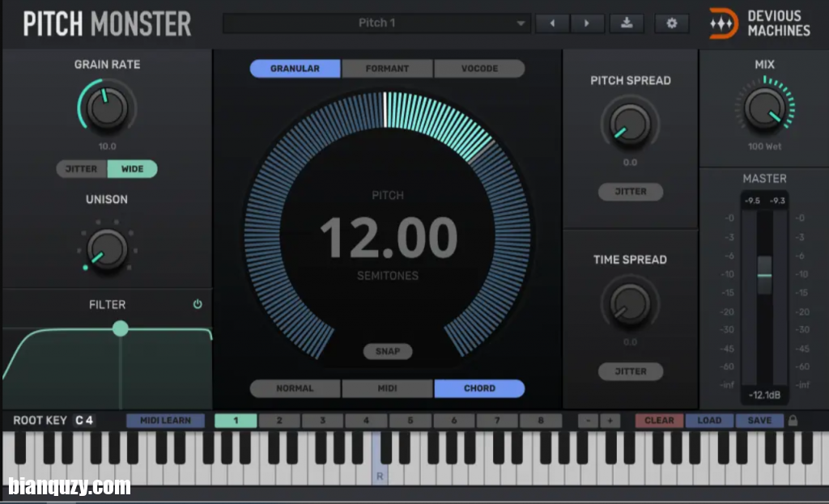Click the filter cutoff node handle
The height and width of the screenshot is (504, 829).
pos(121,328)
